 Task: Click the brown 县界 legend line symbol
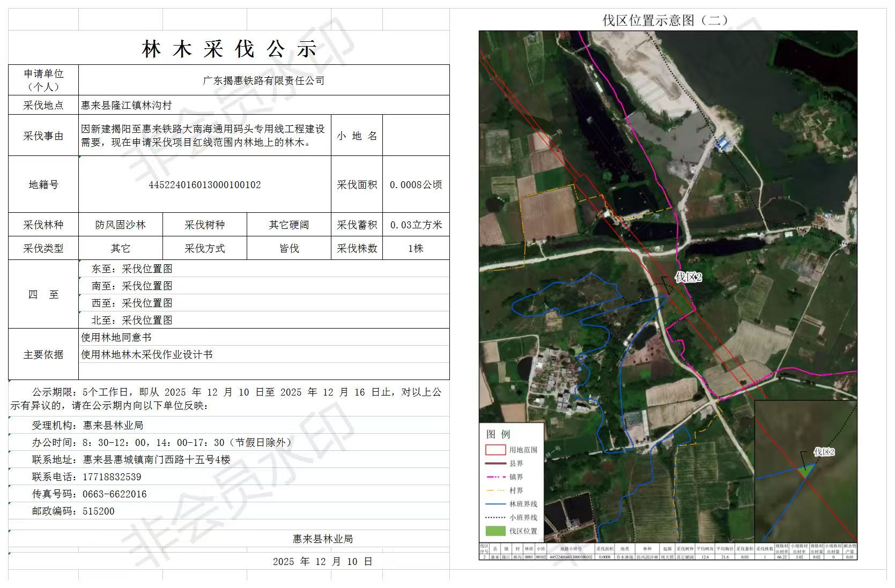495,463
